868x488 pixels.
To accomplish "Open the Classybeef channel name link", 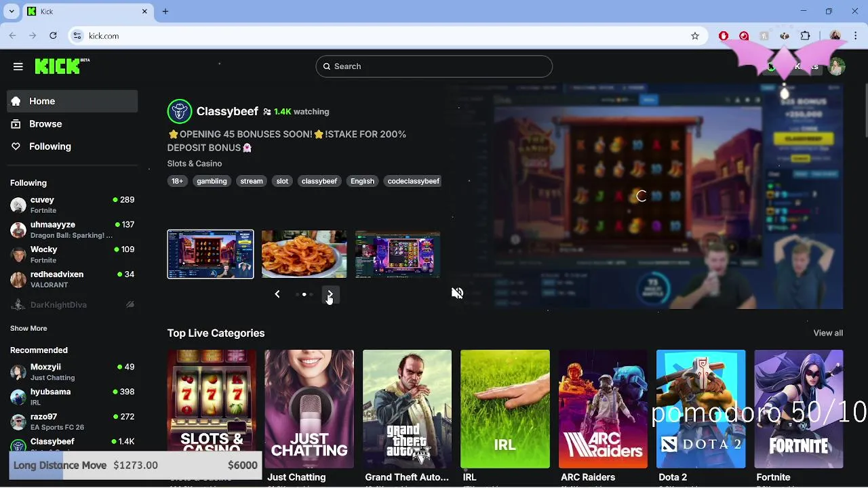I will point(227,111).
